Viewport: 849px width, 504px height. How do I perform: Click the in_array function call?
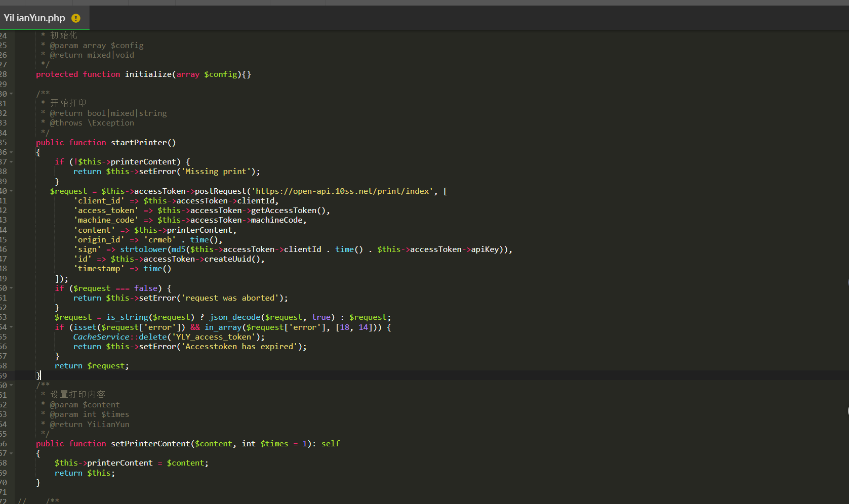pyautogui.click(x=223, y=327)
